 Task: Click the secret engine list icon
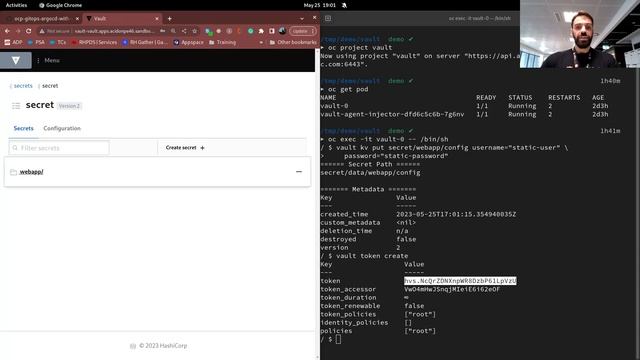(x=16, y=106)
